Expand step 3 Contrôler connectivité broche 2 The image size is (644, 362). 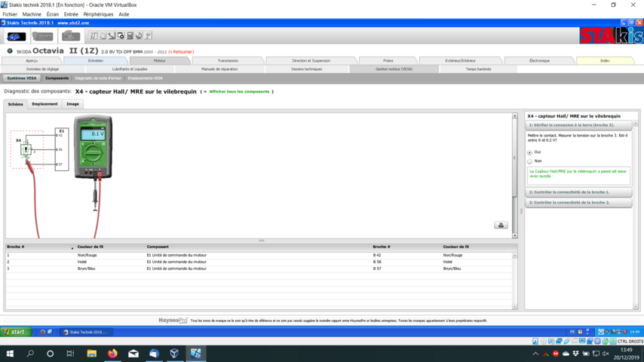578,203
